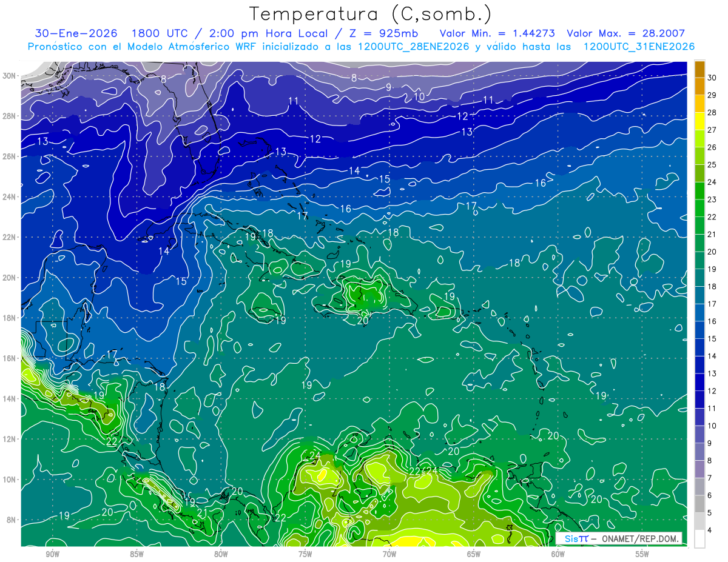
Task: Click the green swatch beside 22 in legend
Action: pyautogui.click(x=699, y=208)
